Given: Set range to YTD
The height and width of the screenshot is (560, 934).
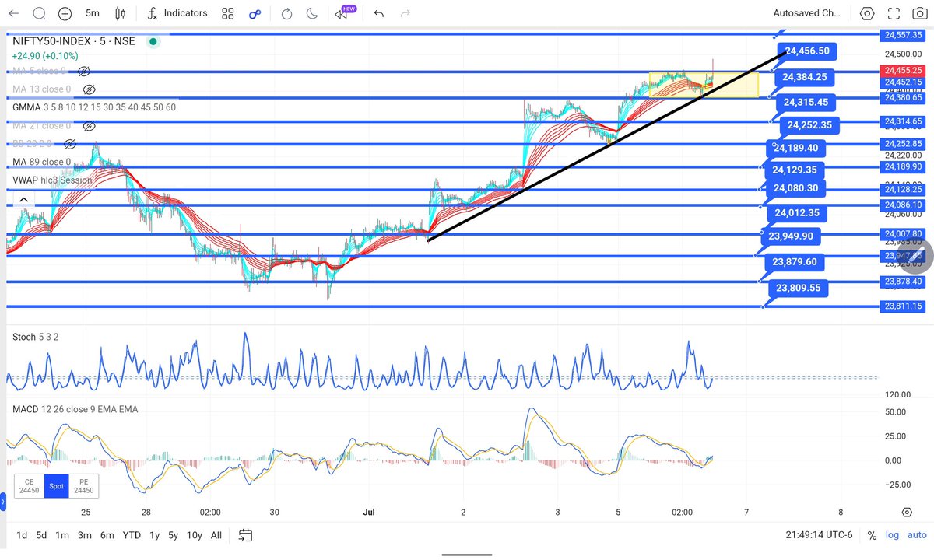Looking at the screenshot, I should pos(132,535).
